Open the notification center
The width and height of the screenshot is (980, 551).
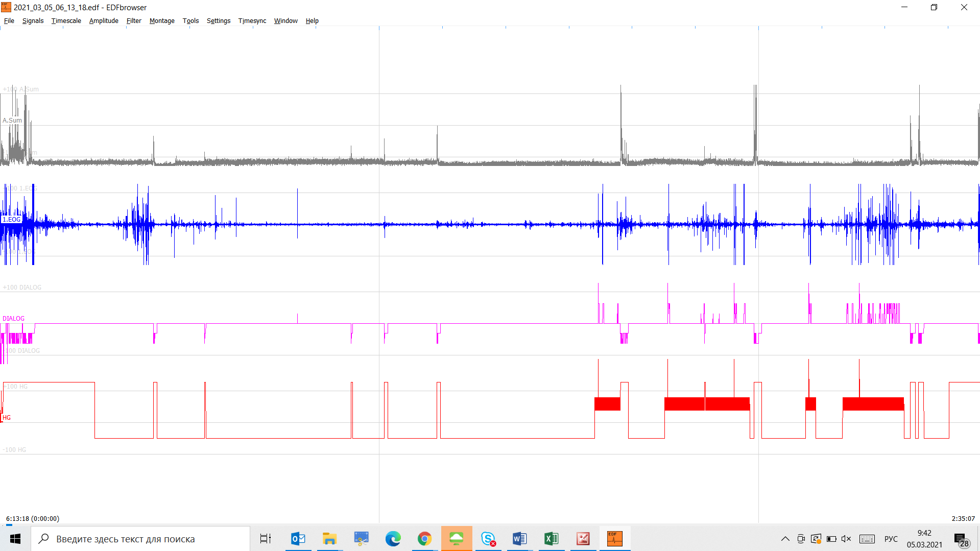click(x=961, y=539)
